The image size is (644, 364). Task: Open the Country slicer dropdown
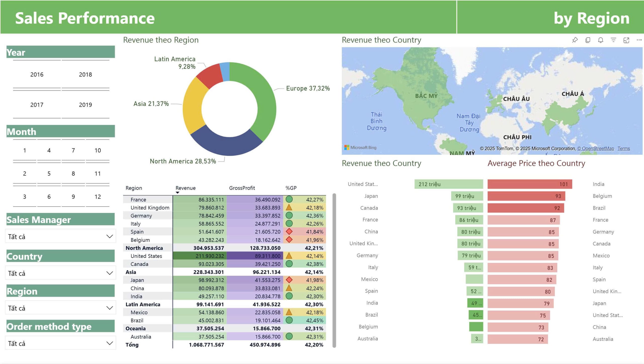click(109, 273)
